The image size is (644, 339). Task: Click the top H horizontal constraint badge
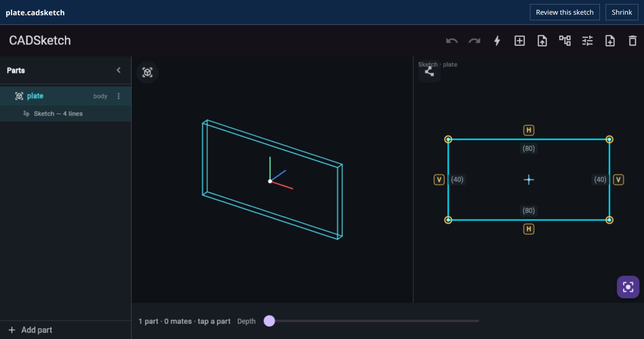(529, 130)
